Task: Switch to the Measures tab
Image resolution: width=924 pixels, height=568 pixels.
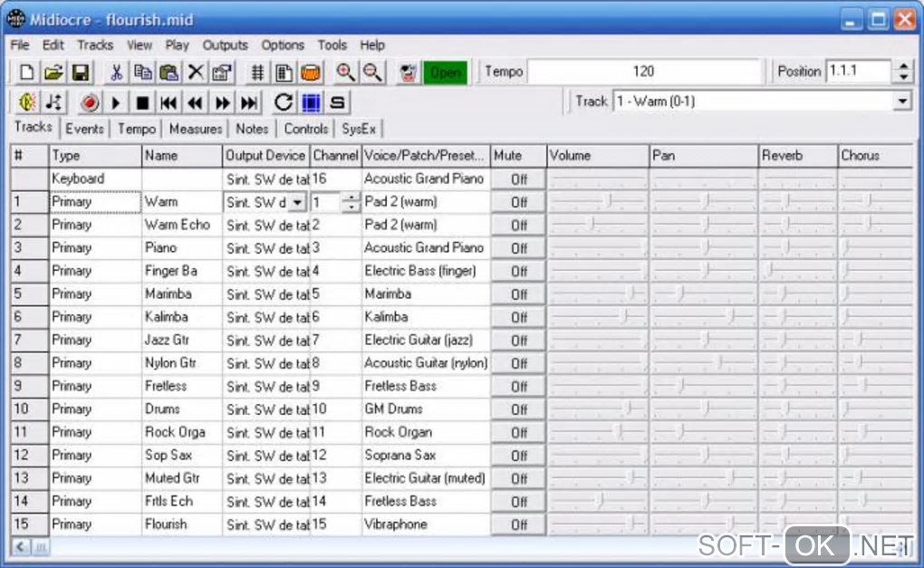Action: [196, 129]
